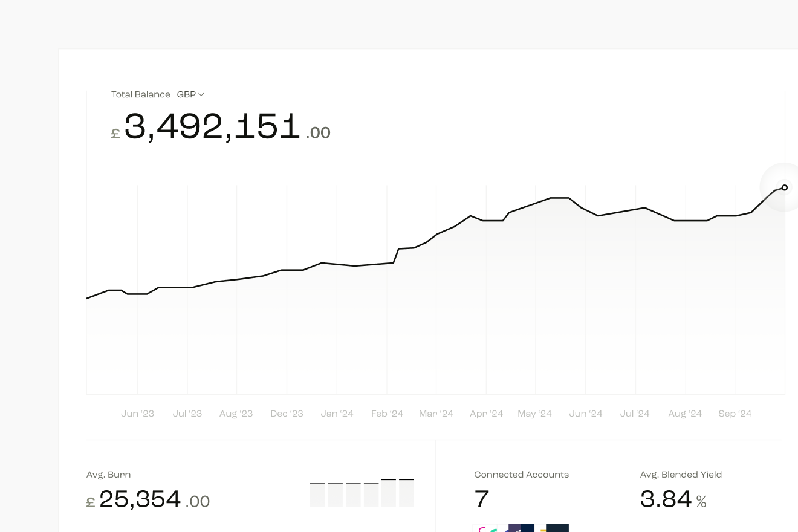The width and height of the screenshot is (798, 532).
Task: Open the GBP currency dropdown
Action: 190,94
